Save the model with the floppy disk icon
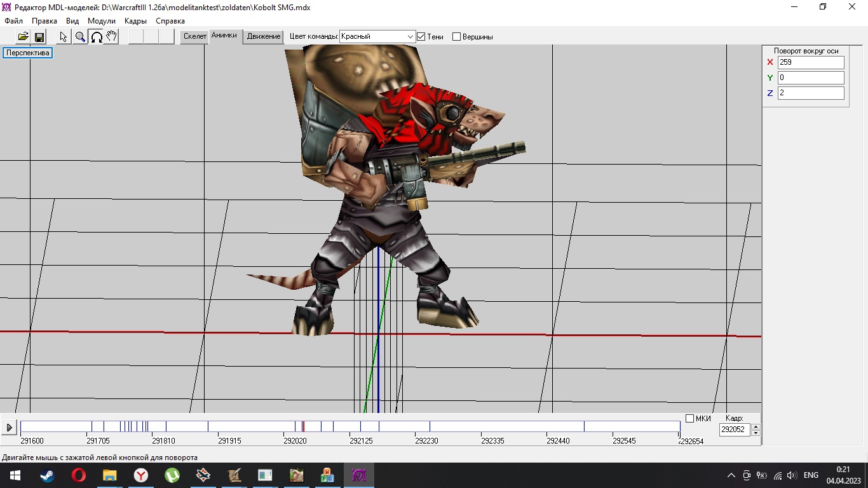 pos(39,36)
